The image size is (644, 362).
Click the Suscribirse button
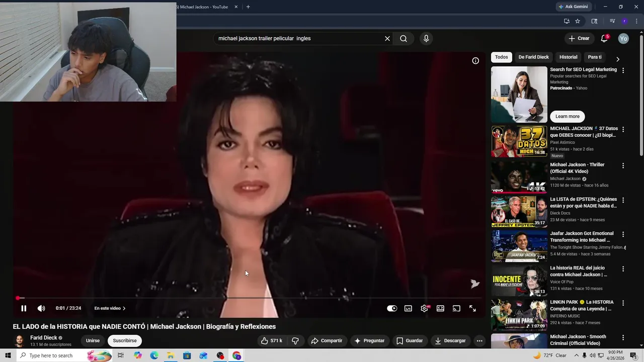pyautogui.click(x=125, y=340)
